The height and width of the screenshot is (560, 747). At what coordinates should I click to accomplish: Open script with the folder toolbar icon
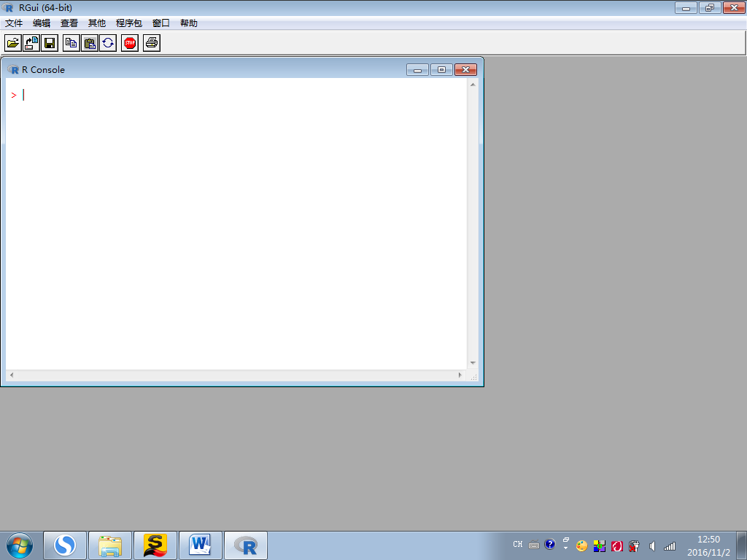point(13,43)
